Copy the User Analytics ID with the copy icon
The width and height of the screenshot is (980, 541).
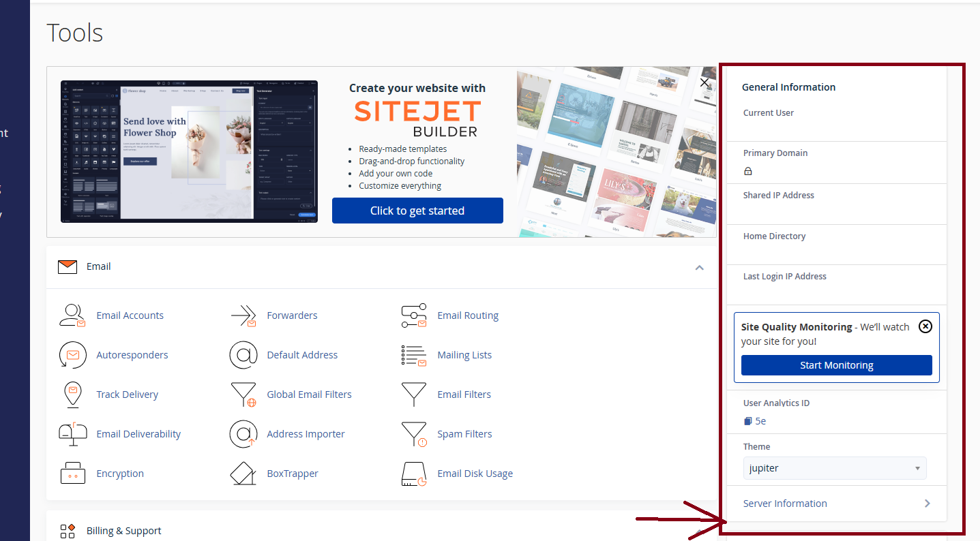pyautogui.click(x=748, y=422)
